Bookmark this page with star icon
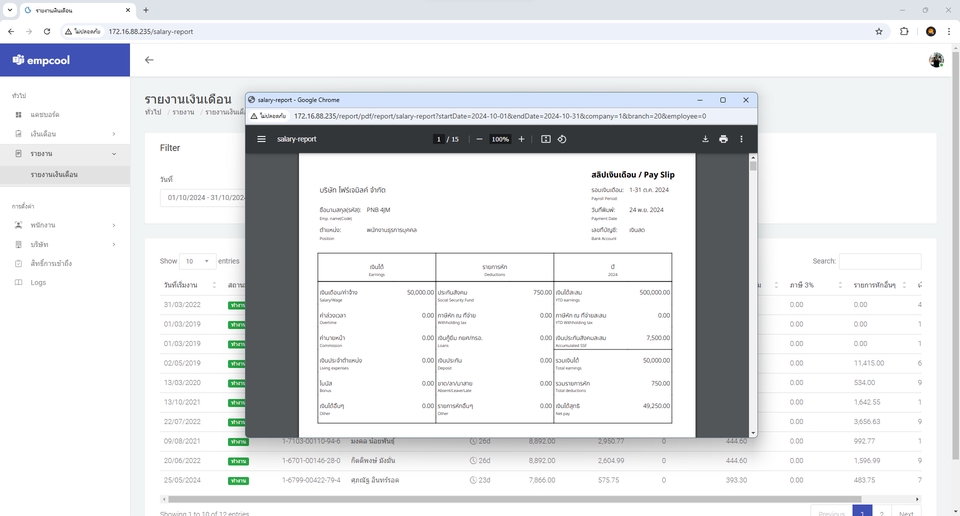 (879, 31)
